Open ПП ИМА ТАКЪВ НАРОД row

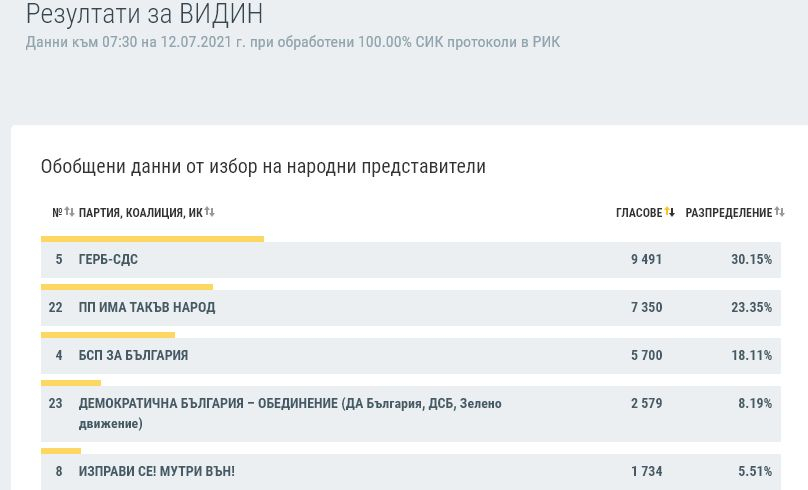(x=411, y=308)
